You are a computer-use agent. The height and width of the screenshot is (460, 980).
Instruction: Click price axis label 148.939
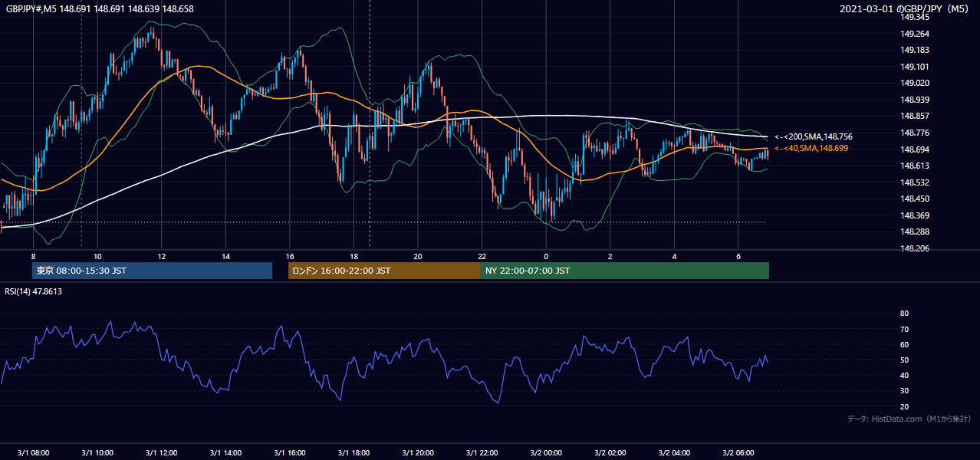[x=915, y=100]
